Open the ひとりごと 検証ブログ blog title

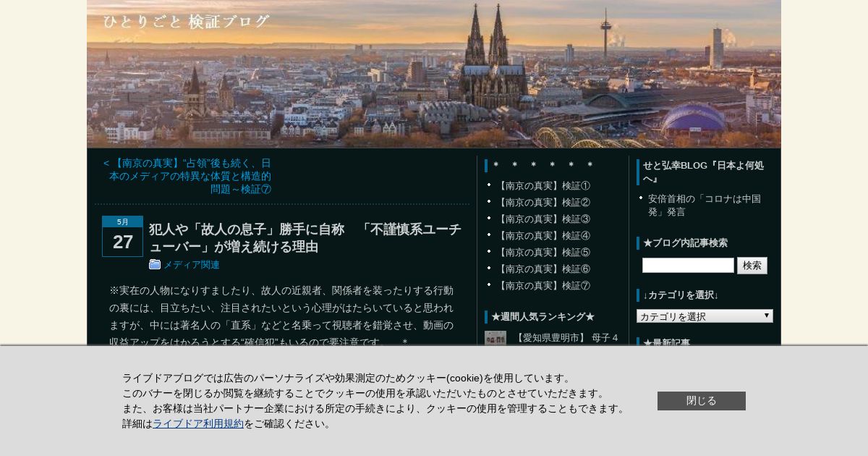[187, 22]
